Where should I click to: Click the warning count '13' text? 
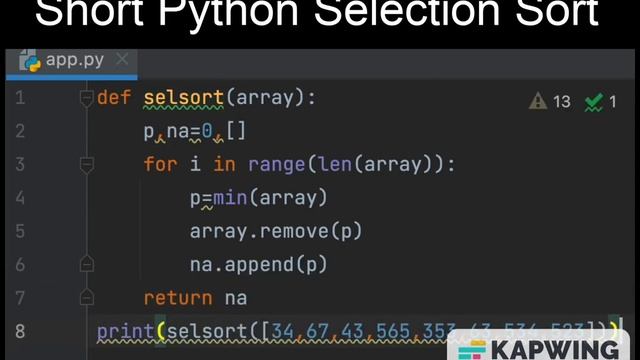562,102
